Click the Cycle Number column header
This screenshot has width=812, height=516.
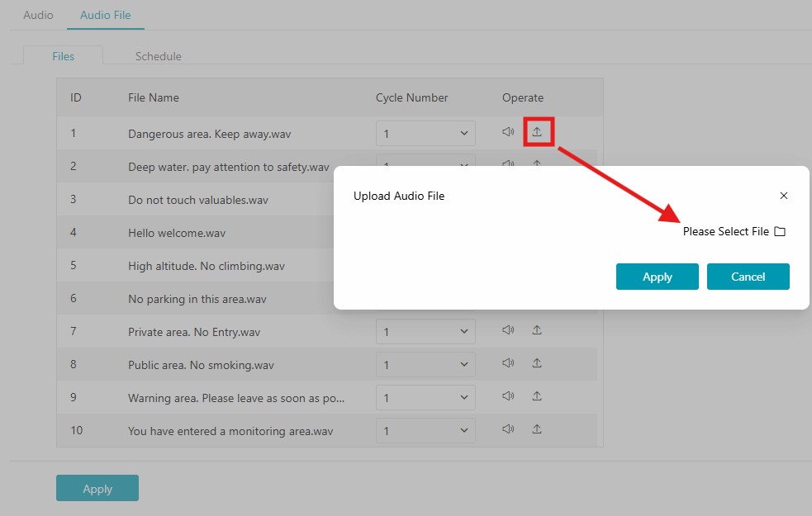coord(411,97)
